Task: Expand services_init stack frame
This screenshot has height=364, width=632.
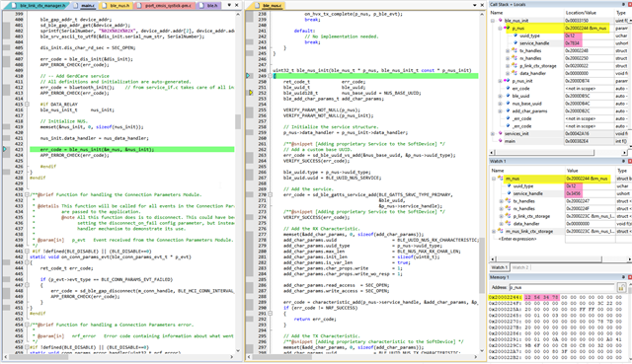Action: click(x=493, y=134)
